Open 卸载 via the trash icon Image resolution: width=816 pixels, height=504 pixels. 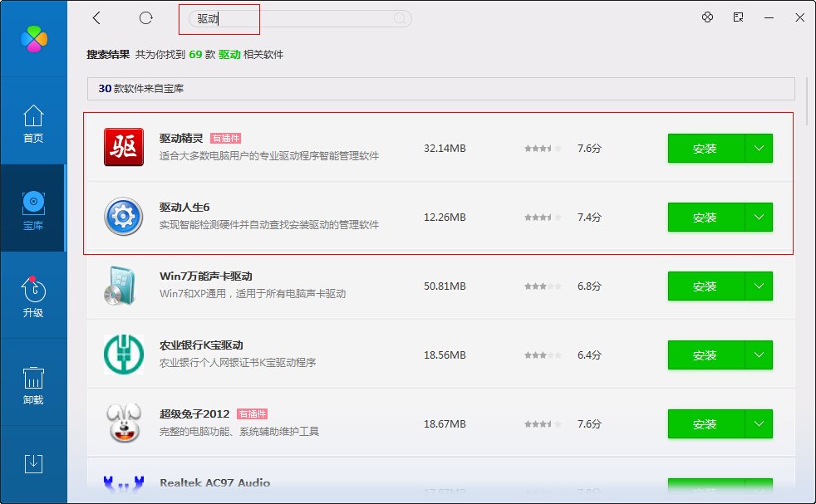[x=34, y=382]
